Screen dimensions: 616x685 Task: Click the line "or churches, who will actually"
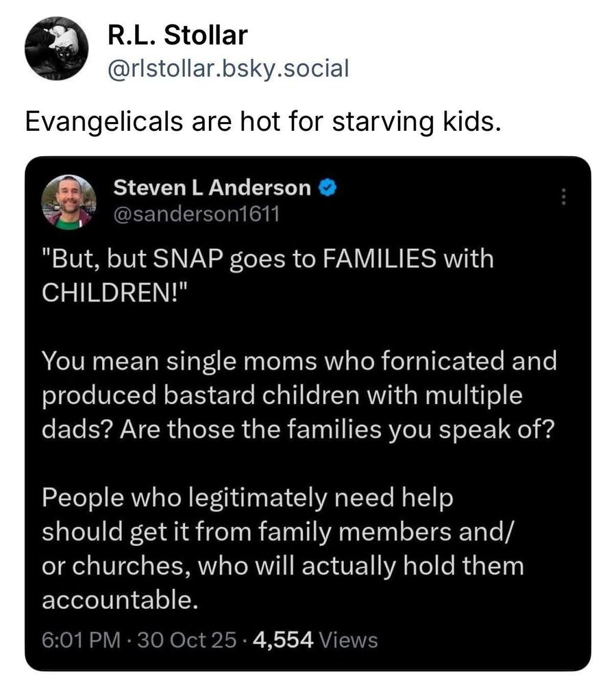tap(282, 566)
